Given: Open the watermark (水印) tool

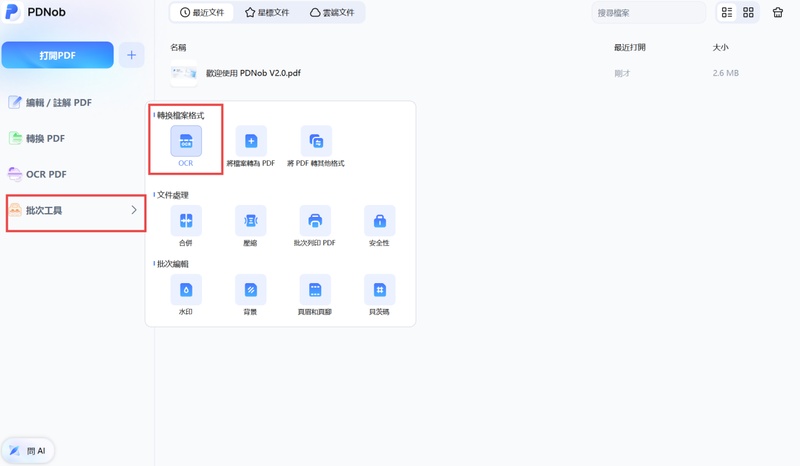Looking at the screenshot, I should (x=186, y=289).
